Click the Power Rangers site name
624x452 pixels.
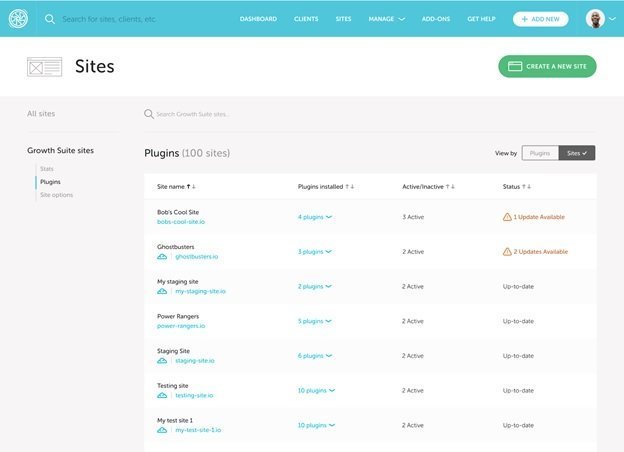tap(178, 316)
